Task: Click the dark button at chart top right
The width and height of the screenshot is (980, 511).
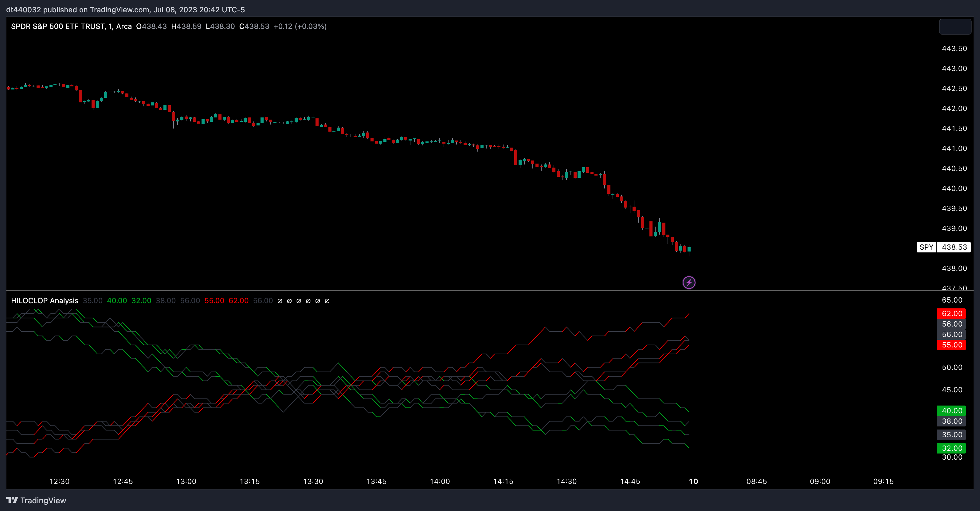Action: click(x=955, y=27)
